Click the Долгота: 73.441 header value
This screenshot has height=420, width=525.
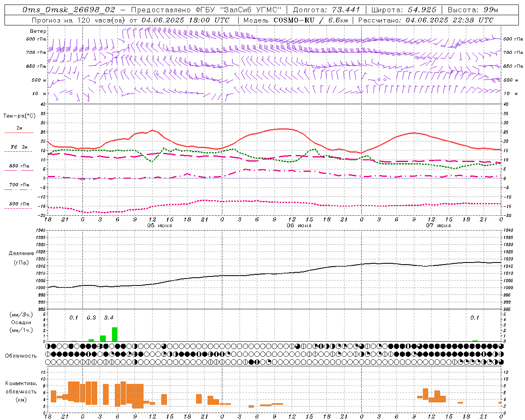(x=326, y=10)
